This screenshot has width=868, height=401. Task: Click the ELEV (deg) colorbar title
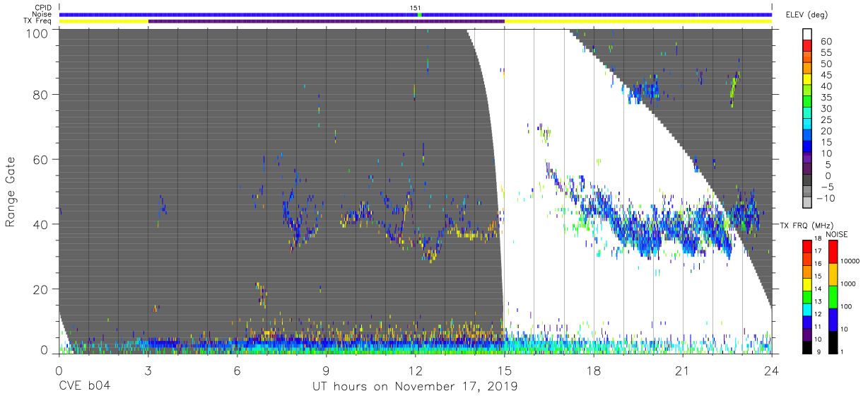(x=807, y=14)
